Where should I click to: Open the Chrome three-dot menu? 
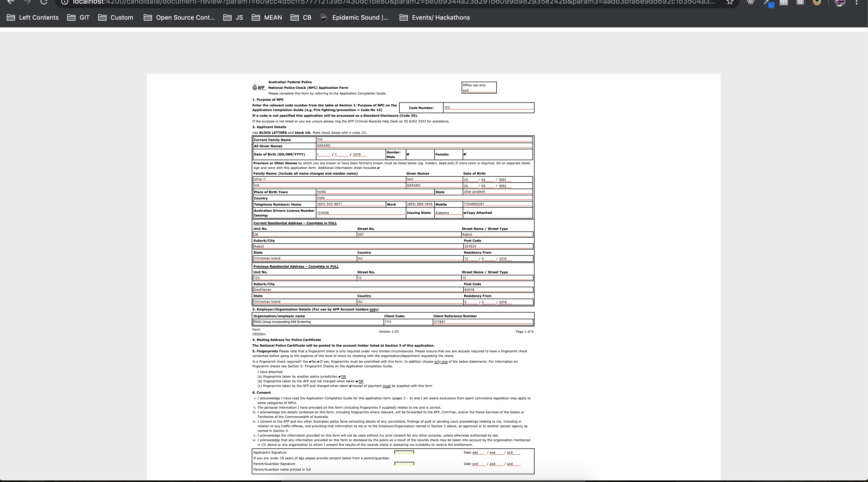(857, 2)
